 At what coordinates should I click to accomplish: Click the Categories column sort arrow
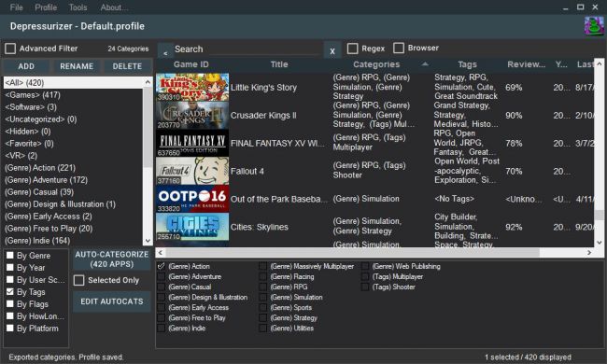tap(425, 64)
